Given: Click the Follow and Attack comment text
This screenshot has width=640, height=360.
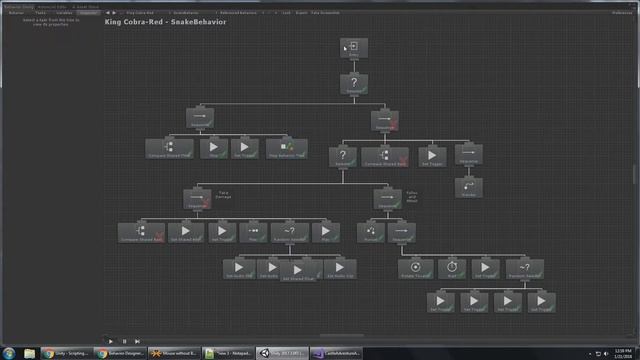Looking at the screenshot, I should pos(412,197).
